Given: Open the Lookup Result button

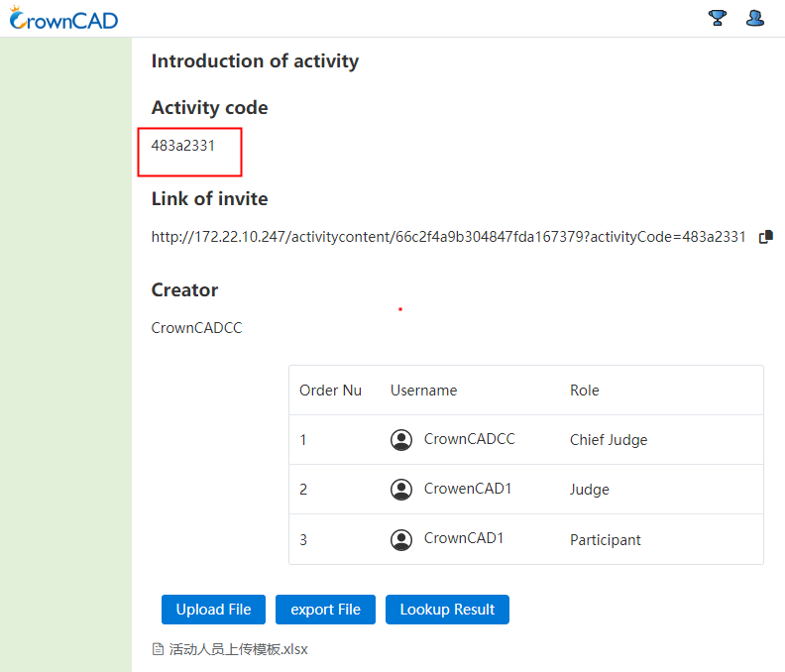Looking at the screenshot, I should click(447, 610).
